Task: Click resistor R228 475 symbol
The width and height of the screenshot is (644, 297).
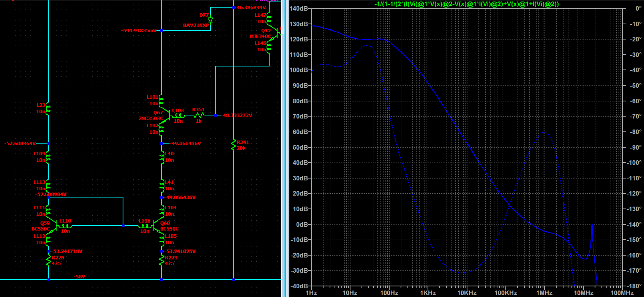Action: tap(49, 260)
